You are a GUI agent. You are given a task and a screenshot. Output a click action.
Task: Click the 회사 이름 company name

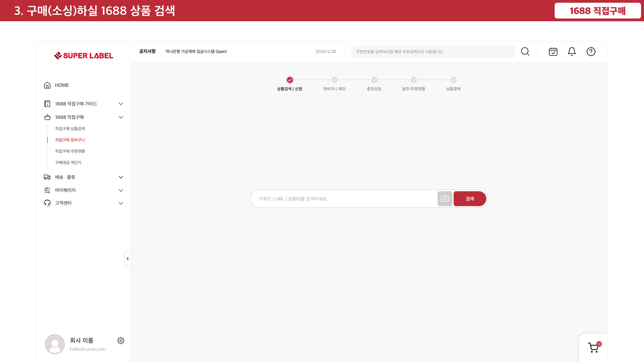click(81, 340)
